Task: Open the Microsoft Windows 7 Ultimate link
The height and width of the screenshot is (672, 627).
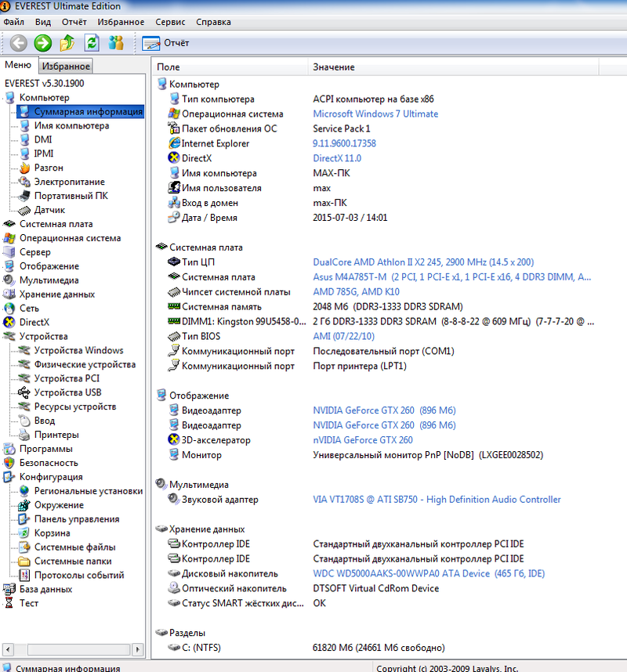Action: pyautogui.click(x=375, y=114)
